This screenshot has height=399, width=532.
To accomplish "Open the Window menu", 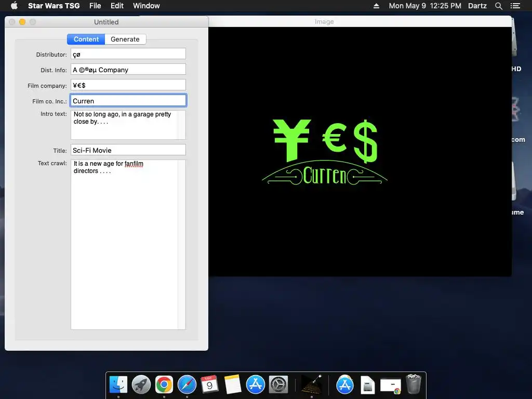I will [146, 6].
